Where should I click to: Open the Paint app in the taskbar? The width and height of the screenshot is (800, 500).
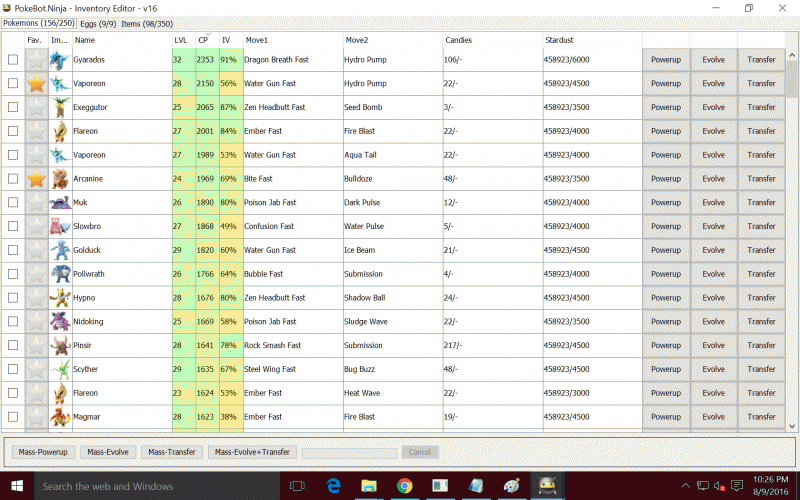(511, 486)
